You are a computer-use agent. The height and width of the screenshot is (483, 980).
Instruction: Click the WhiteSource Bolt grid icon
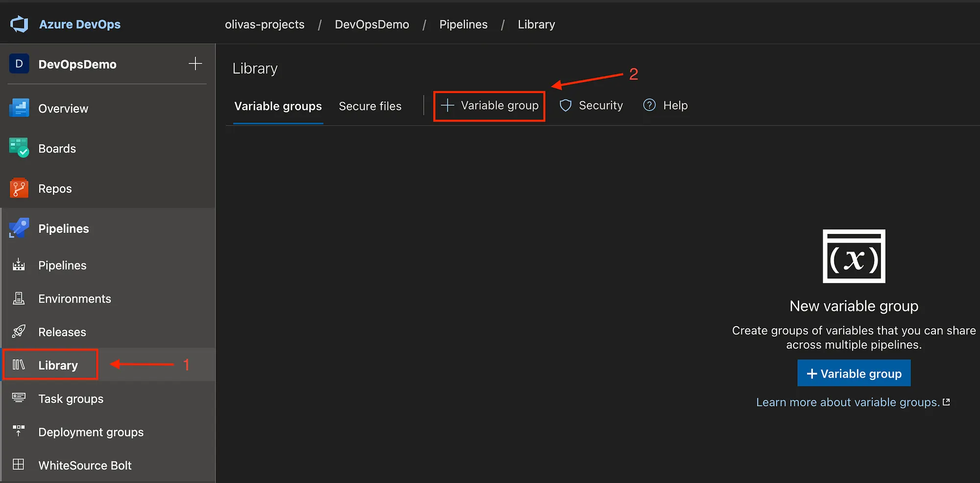[x=19, y=464]
